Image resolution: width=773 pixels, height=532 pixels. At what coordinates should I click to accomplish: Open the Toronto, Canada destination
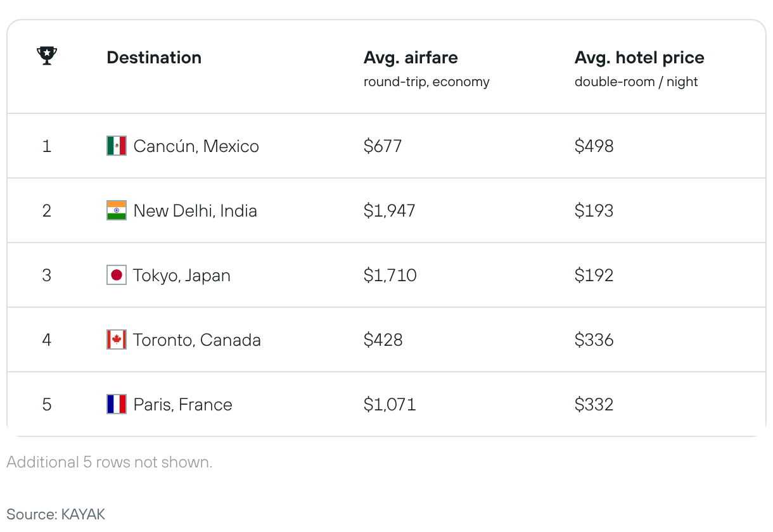pyautogui.click(x=197, y=340)
